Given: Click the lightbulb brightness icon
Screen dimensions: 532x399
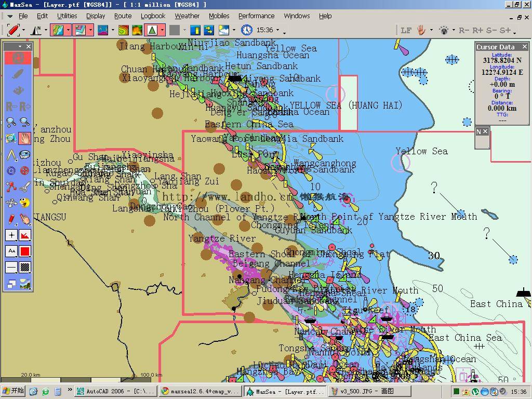Looking at the screenshot, I should pos(444,30).
